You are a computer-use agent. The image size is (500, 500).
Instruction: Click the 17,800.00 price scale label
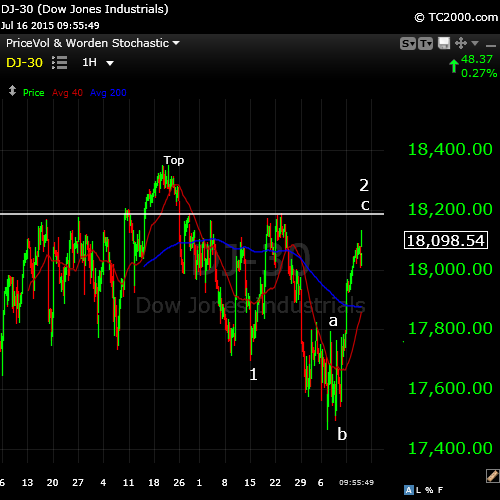[450, 328]
